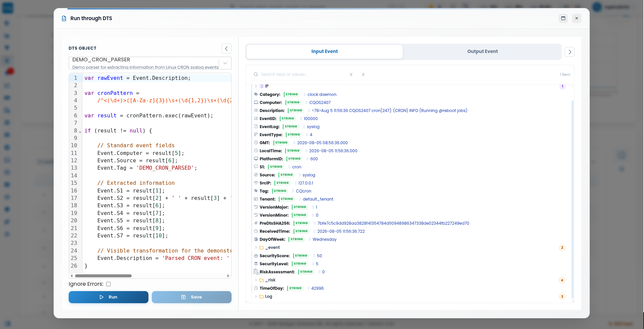Viewport: 644px width, 329px height.
Task: Expand the Log folder node
Action: (256, 296)
